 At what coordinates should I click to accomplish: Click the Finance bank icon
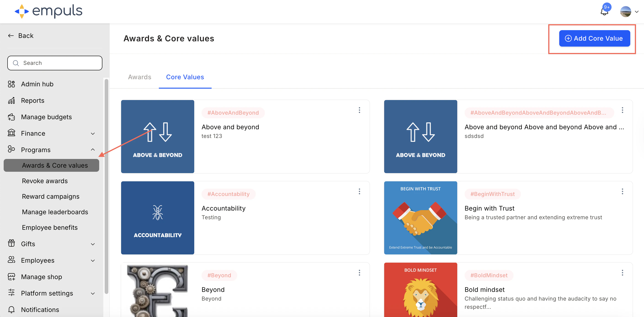tap(11, 133)
